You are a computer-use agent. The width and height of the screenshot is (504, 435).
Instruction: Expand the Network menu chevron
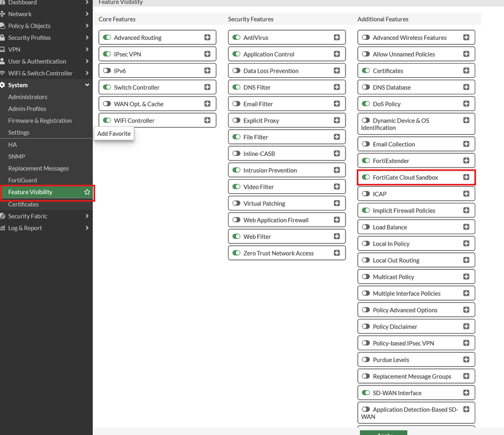coord(87,14)
